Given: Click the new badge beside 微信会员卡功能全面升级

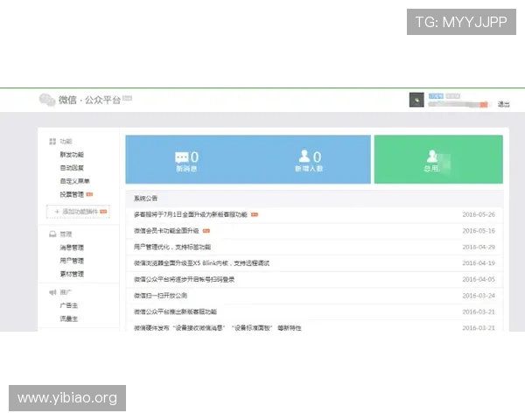Looking at the screenshot, I should tap(206, 231).
